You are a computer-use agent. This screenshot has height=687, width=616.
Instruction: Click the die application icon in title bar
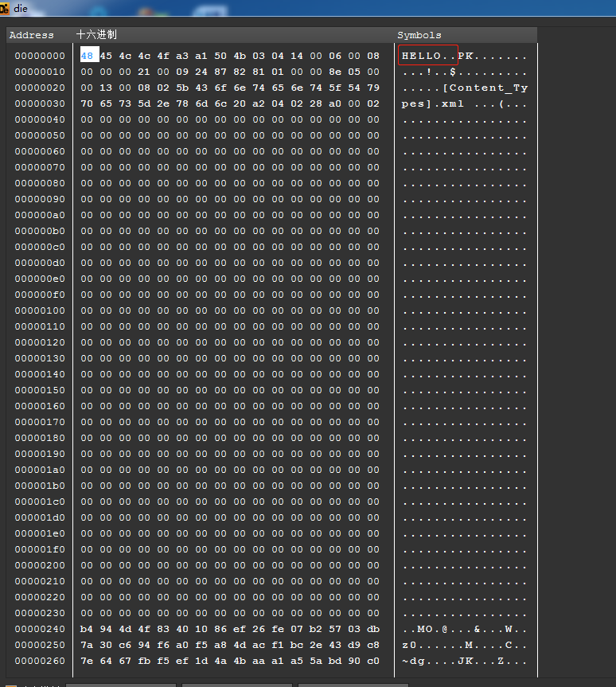(x=5, y=7)
